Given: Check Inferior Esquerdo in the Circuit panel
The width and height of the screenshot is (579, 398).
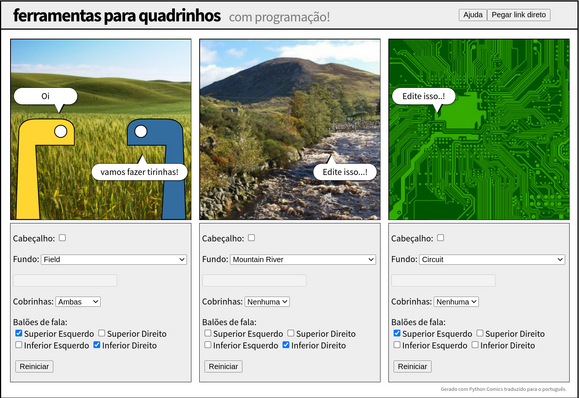Looking at the screenshot, I should 397,345.
